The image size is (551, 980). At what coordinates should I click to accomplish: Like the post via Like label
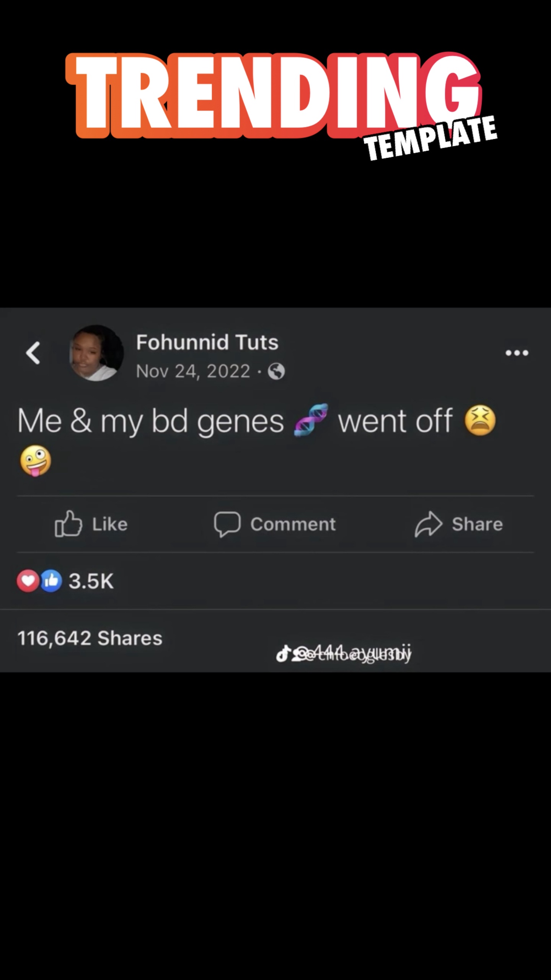click(x=110, y=524)
